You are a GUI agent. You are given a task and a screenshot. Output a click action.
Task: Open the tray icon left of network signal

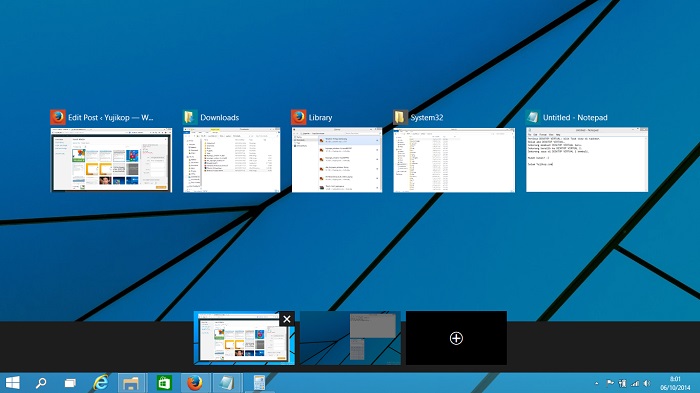coord(622,383)
